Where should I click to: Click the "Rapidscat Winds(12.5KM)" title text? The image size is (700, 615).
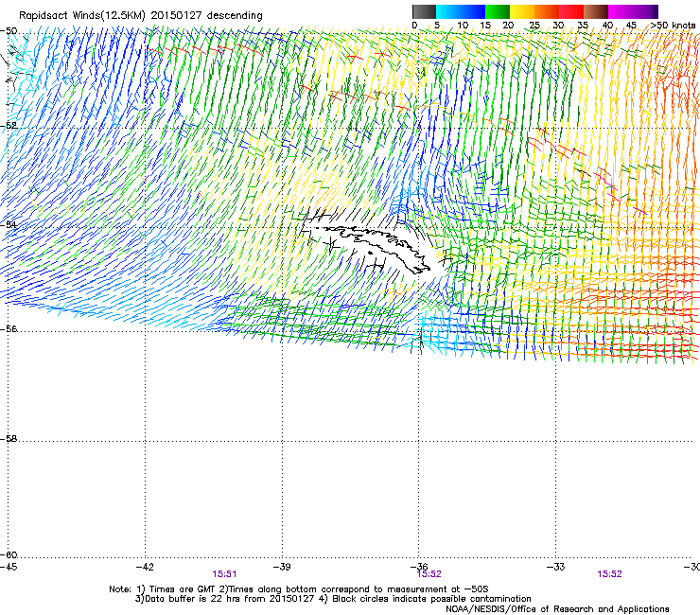click(82, 16)
